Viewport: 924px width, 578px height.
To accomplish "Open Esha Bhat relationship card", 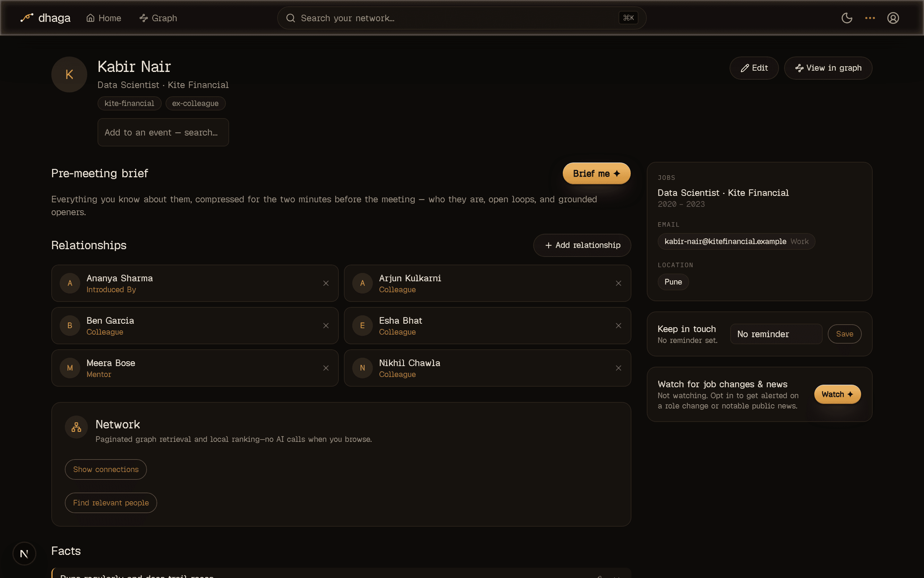I will click(x=487, y=326).
